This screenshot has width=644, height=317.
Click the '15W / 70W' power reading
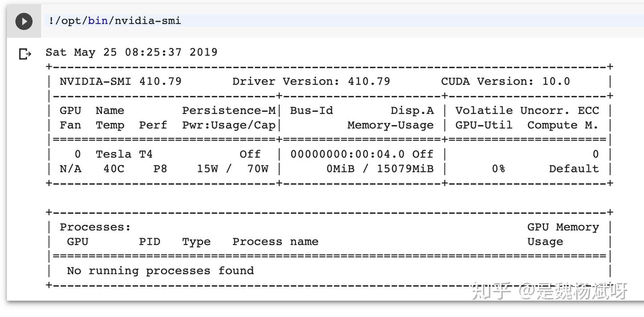pyautogui.click(x=233, y=169)
